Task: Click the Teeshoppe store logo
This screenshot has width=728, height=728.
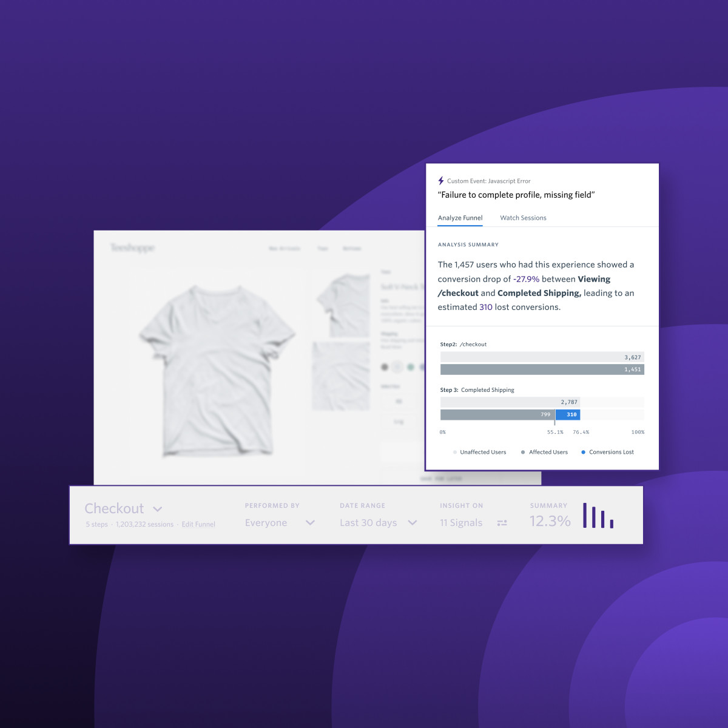Action: click(x=132, y=248)
